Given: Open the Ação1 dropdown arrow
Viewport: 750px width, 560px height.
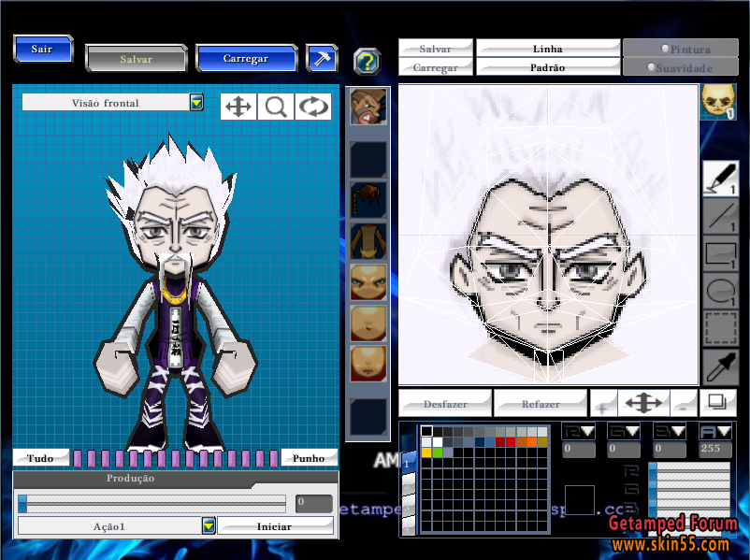Looking at the screenshot, I should tap(209, 526).
